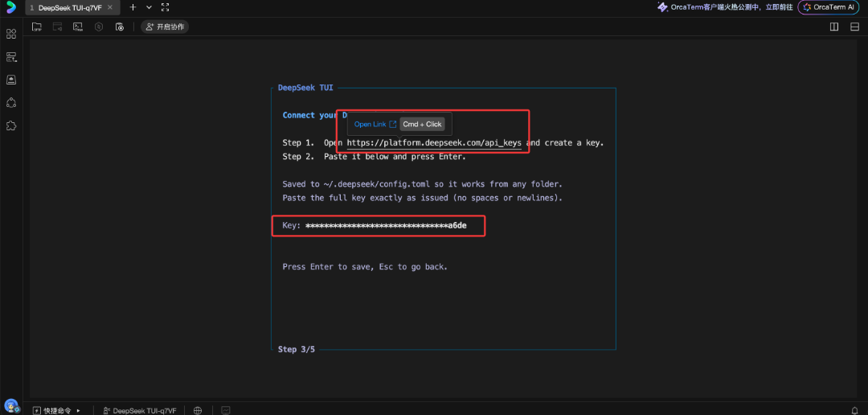The image size is (868, 415).
Task: Click 'Press Enter to save, Esc to go back.'
Action: [x=365, y=267]
